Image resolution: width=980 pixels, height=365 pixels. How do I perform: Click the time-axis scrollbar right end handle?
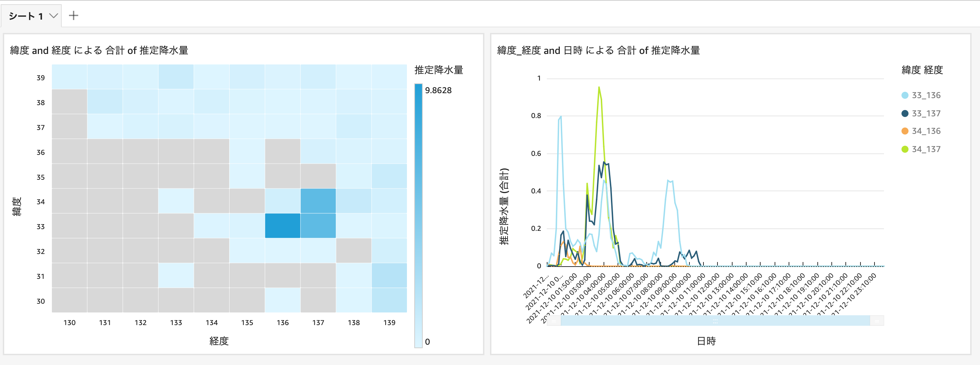tap(877, 321)
